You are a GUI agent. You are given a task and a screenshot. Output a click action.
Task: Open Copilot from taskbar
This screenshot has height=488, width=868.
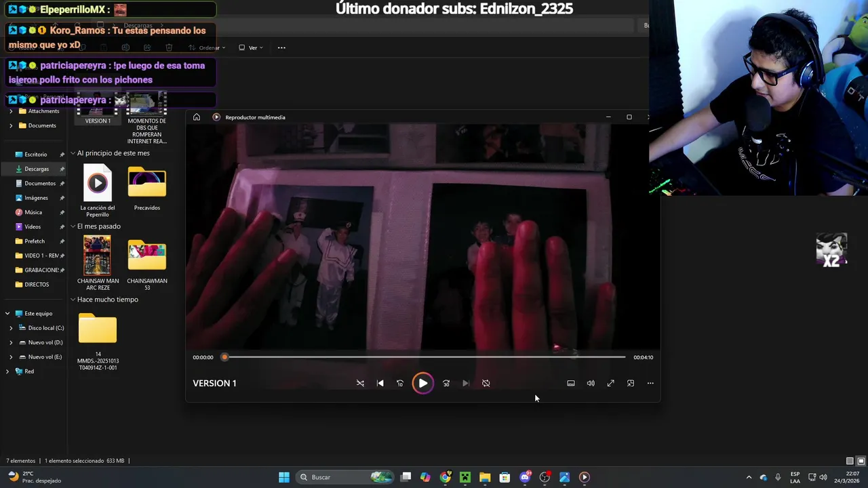click(425, 477)
